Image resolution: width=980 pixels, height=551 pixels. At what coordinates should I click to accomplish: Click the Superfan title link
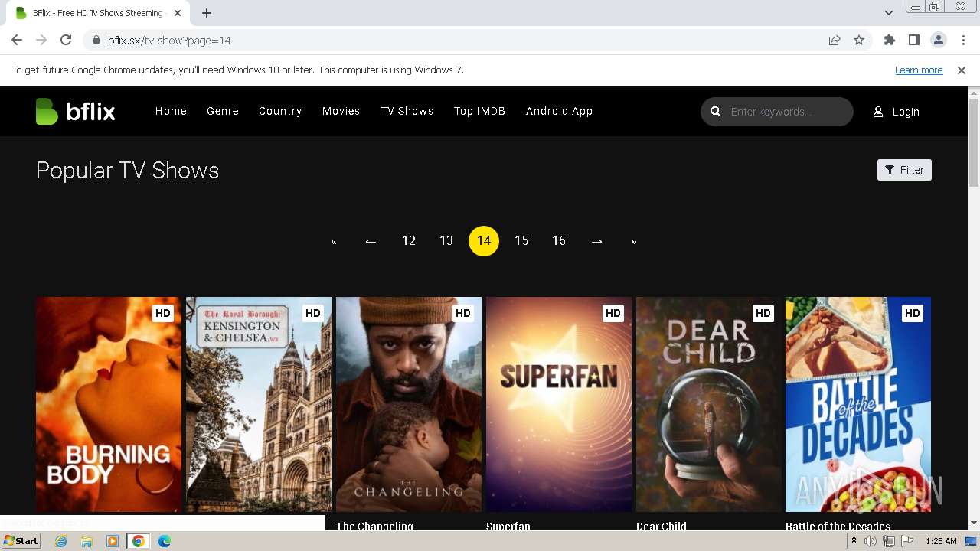[x=508, y=526]
